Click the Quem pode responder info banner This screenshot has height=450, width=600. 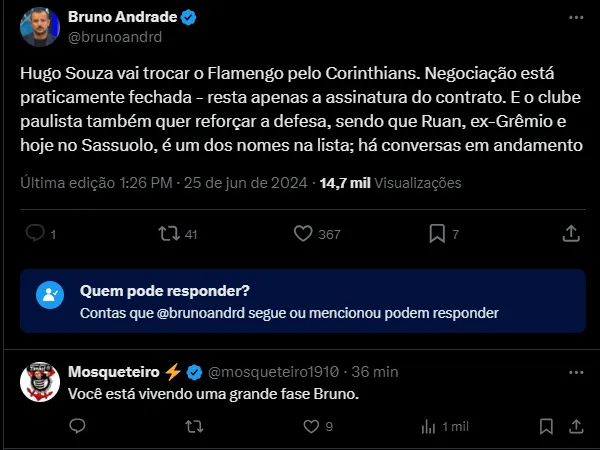pos(302,301)
